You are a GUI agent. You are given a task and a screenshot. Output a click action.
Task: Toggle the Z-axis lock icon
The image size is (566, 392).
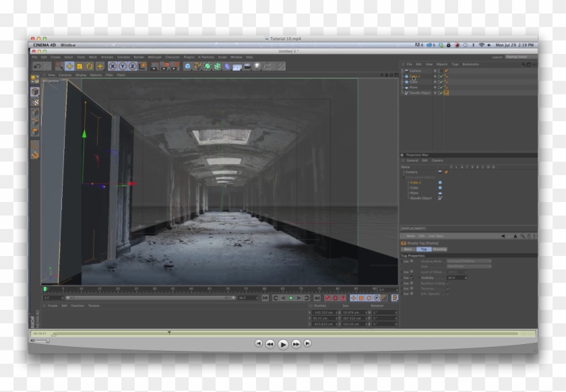[133, 66]
